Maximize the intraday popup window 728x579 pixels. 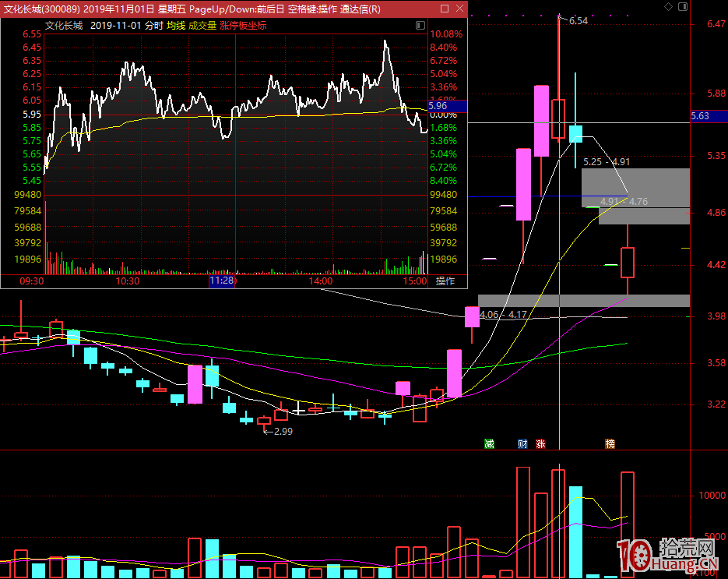tap(444, 9)
